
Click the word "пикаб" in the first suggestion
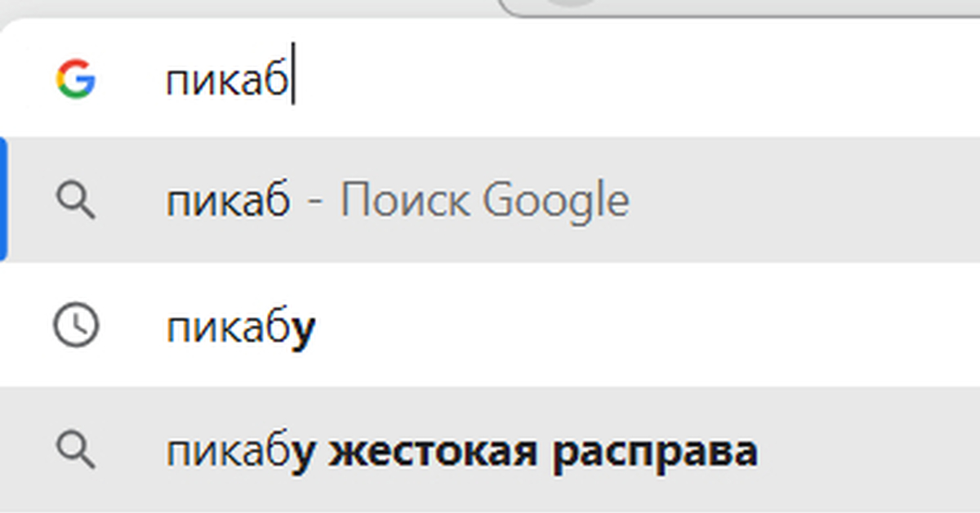click(x=228, y=200)
